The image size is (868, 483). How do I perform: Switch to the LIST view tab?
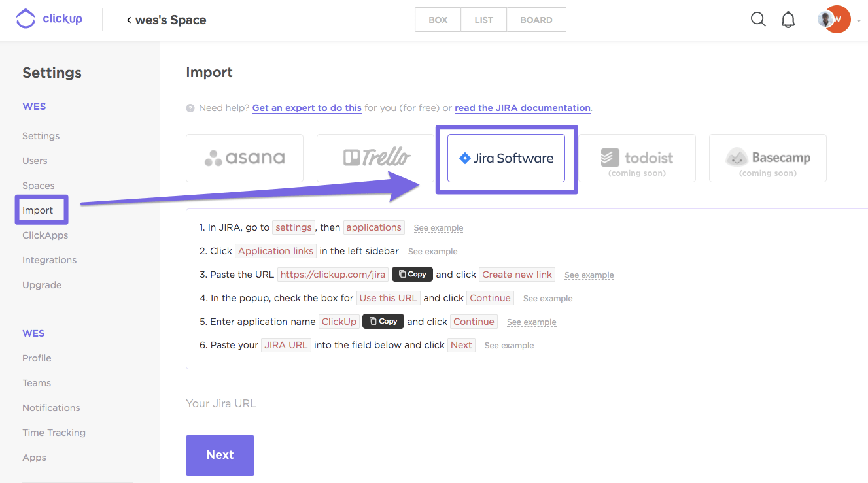[x=484, y=20]
